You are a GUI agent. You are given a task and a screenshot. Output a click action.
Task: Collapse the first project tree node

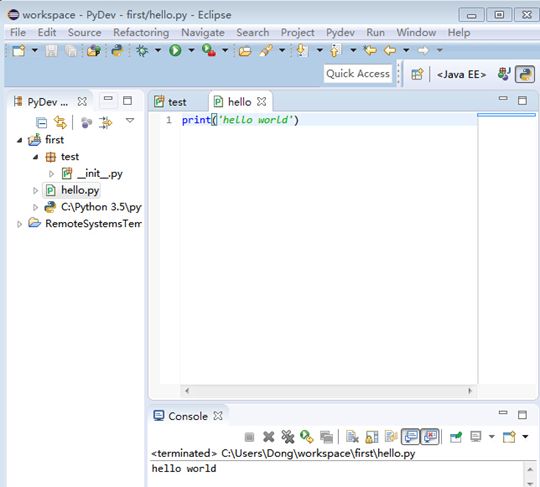20,140
